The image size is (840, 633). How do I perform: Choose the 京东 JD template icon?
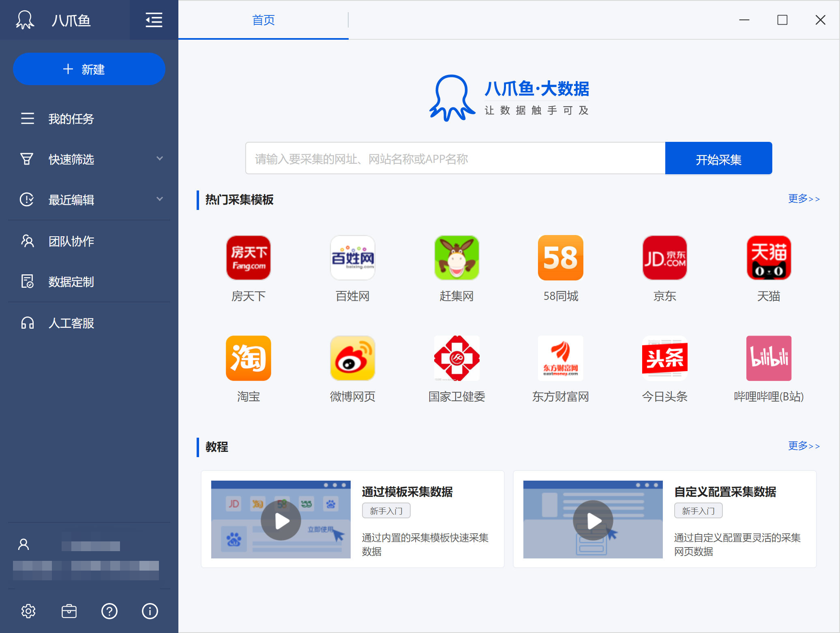click(x=664, y=258)
